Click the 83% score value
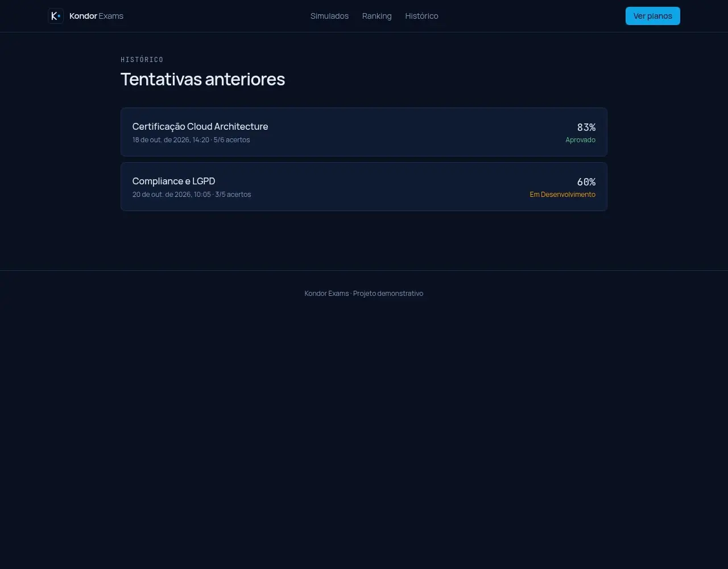Viewport: 728px width, 569px height. (586, 127)
